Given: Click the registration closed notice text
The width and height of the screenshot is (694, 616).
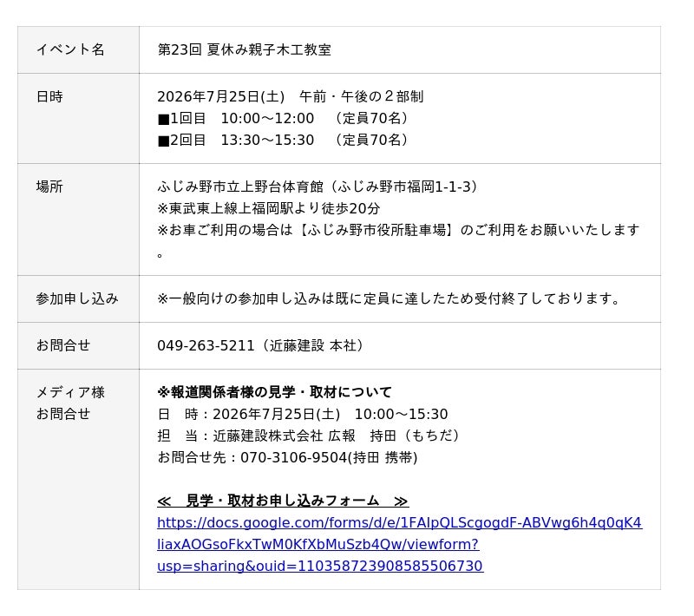Looking at the screenshot, I should (x=388, y=298).
